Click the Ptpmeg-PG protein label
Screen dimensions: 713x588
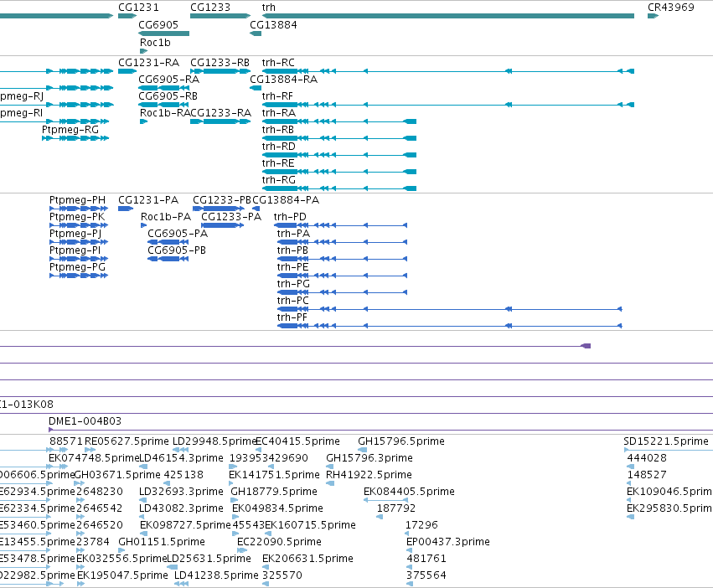77,267
